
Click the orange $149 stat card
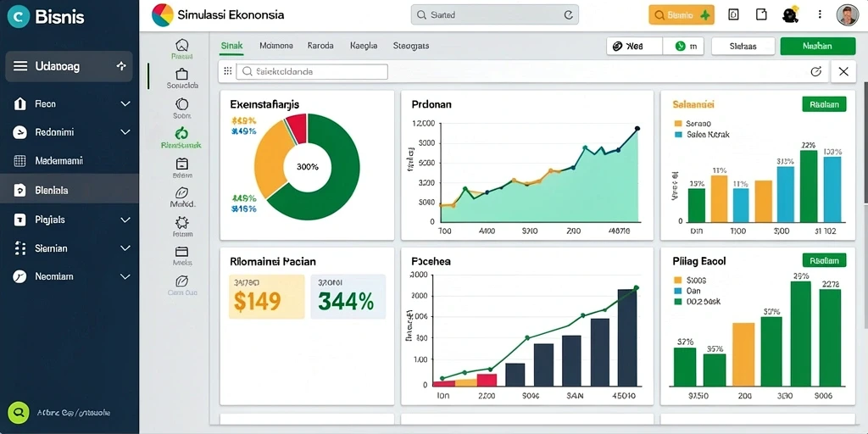pos(267,297)
